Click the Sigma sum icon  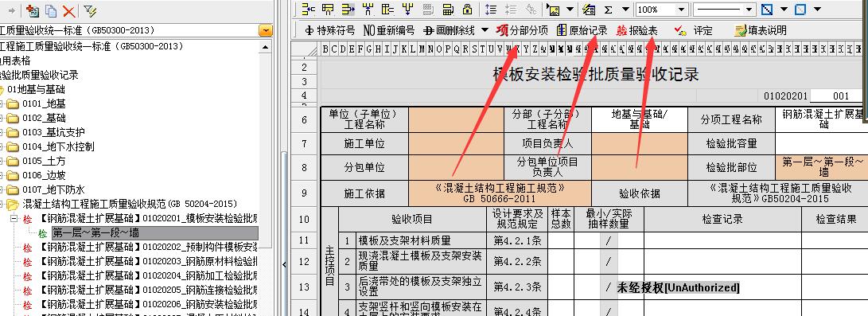pos(608,10)
